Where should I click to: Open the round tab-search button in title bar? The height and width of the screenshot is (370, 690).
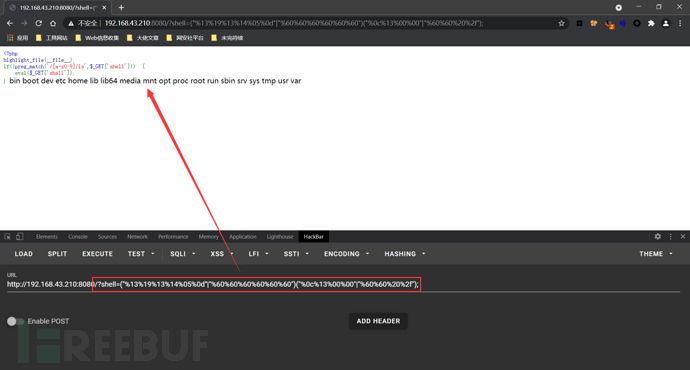tap(619, 7)
